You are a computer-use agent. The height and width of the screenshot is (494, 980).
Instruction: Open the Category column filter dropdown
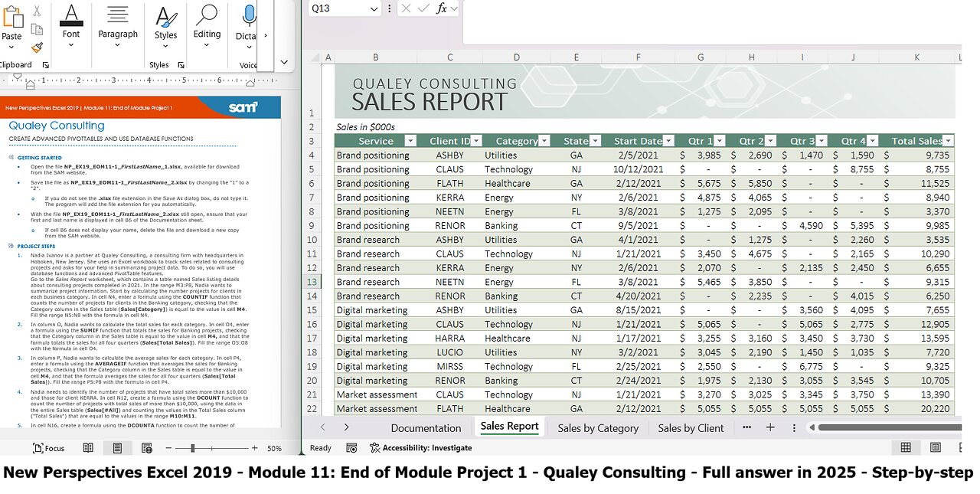pyautogui.click(x=544, y=141)
